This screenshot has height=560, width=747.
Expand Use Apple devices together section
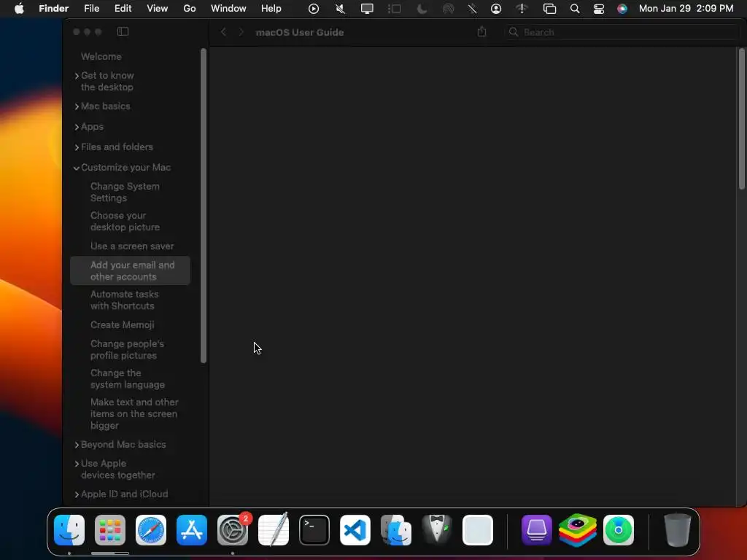(77, 464)
